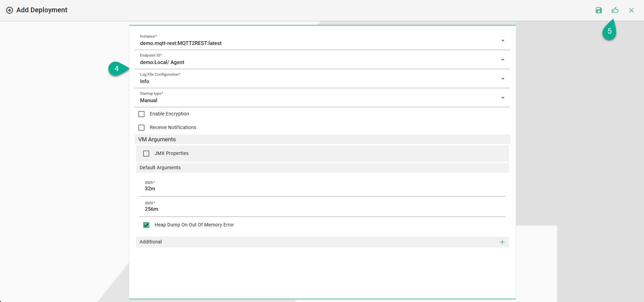Screen dimensions: 644x302
Task: Add an additional argument with the plus icon
Action: tap(502, 242)
